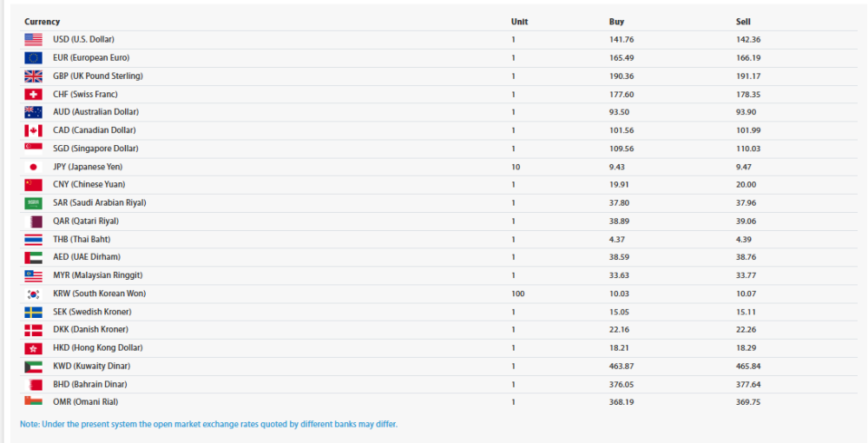868x443 pixels.
Task: Click the open market exchange rates note
Action: [x=208, y=424]
